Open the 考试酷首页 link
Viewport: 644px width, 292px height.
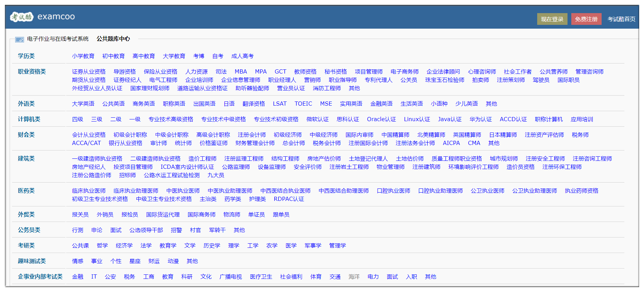(621, 19)
